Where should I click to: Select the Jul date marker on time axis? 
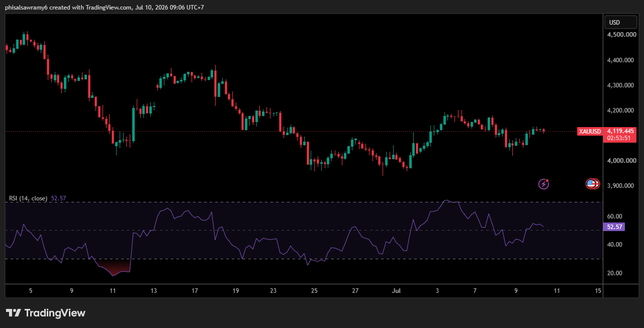[x=397, y=290]
